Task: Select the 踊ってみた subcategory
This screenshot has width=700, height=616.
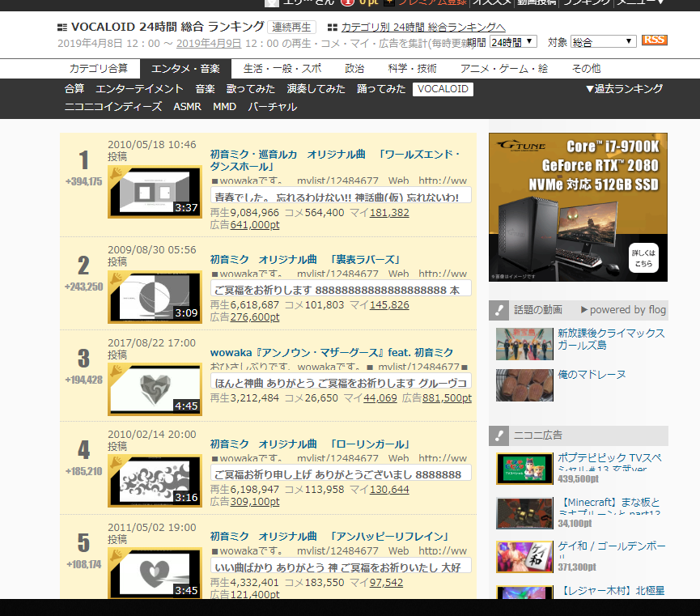Action: [x=381, y=89]
